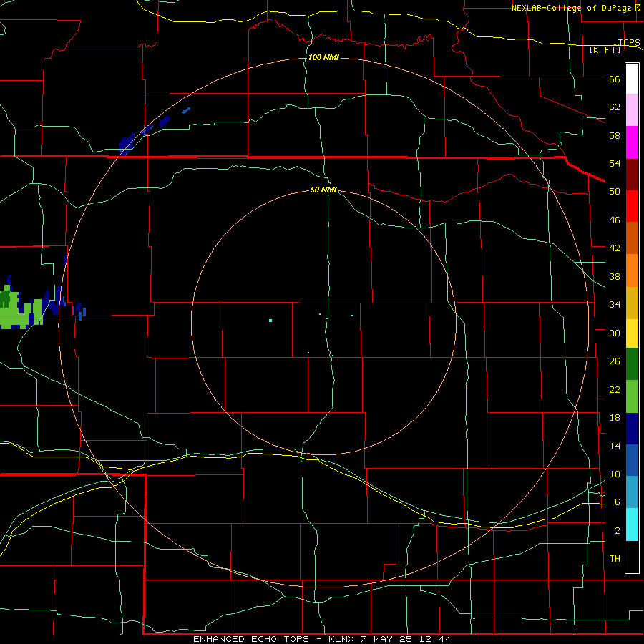Click the '62' legend value
Screen dimensions: 644x644
(615, 107)
